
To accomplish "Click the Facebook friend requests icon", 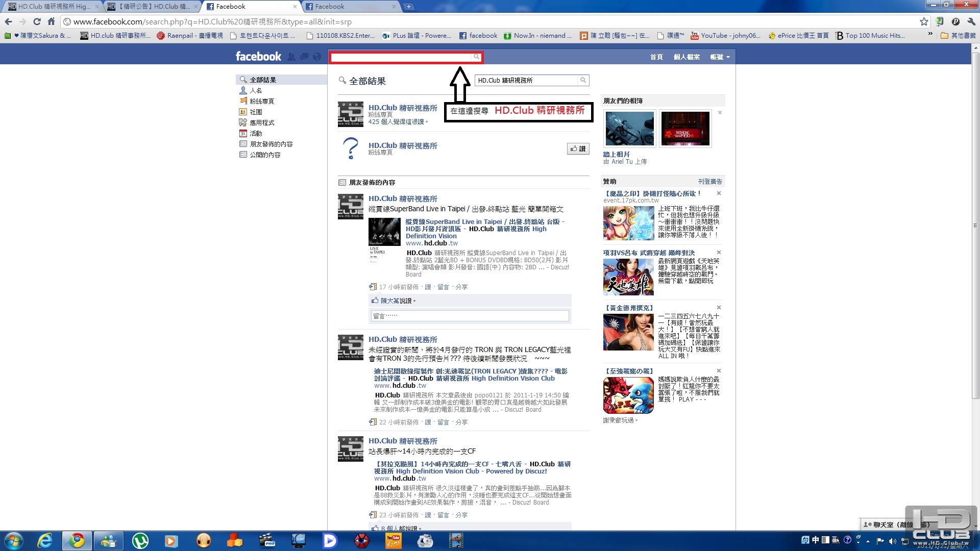I will (291, 57).
